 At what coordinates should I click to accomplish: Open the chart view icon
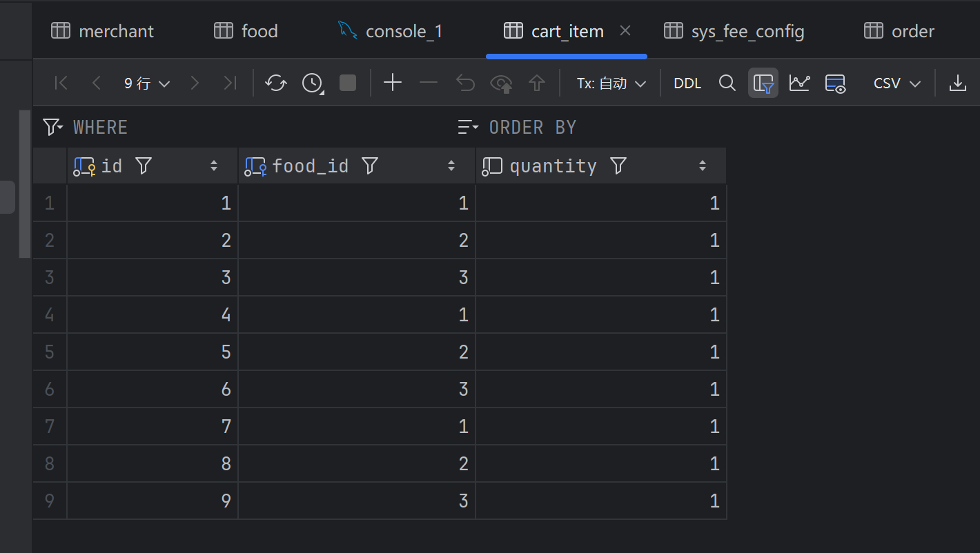click(x=799, y=83)
